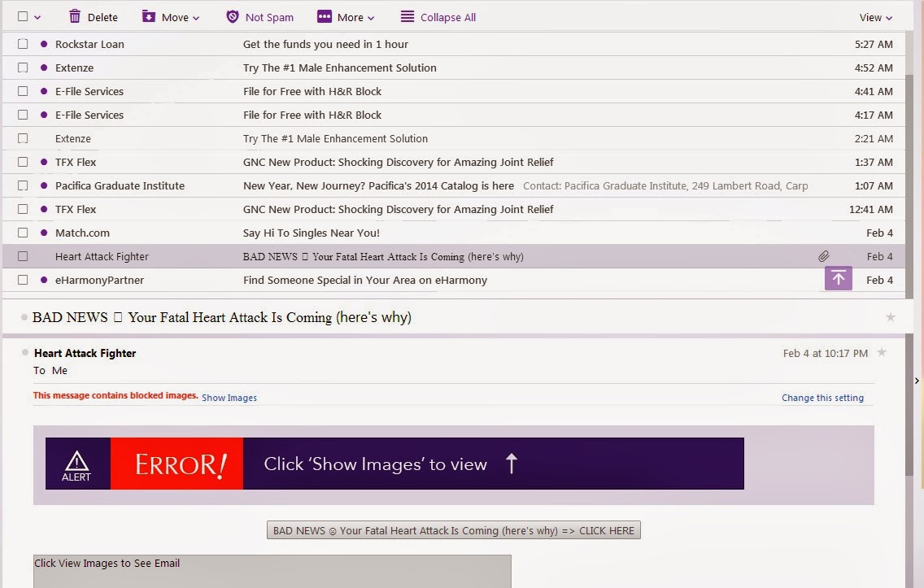Image resolution: width=924 pixels, height=588 pixels.
Task: Open the eHarmonyPartner email
Action: pyautogui.click(x=364, y=280)
